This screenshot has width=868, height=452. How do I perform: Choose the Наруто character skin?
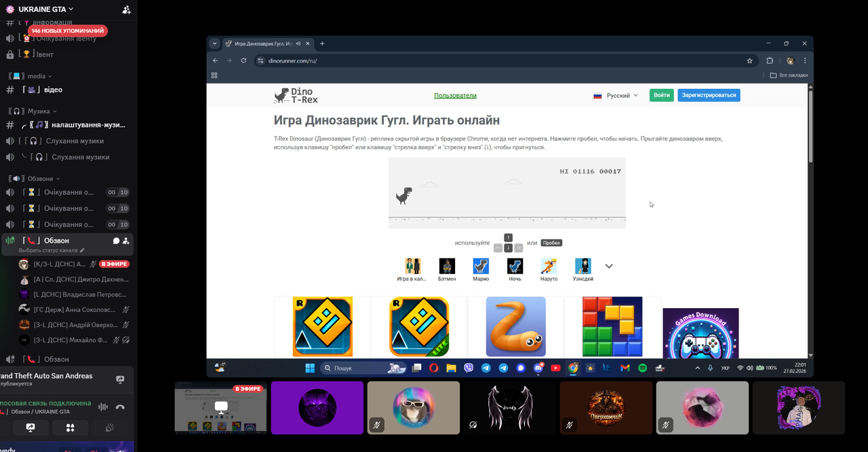click(549, 269)
